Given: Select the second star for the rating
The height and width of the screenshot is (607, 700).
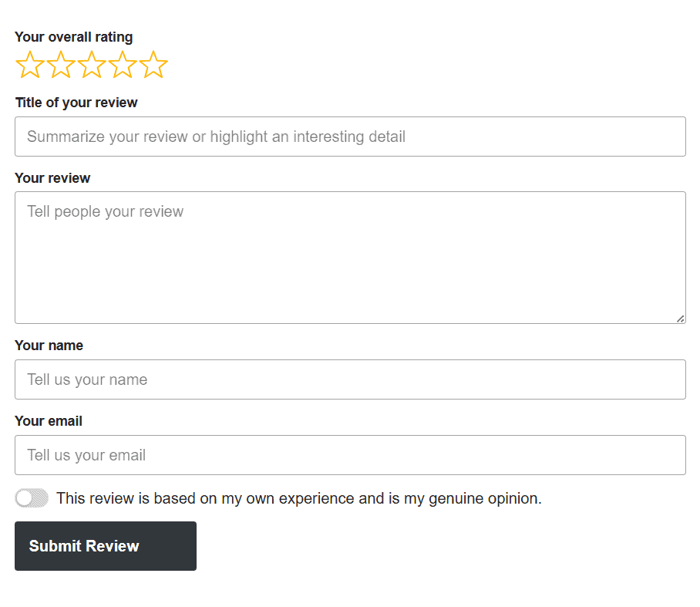Looking at the screenshot, I should pos(60,65).
